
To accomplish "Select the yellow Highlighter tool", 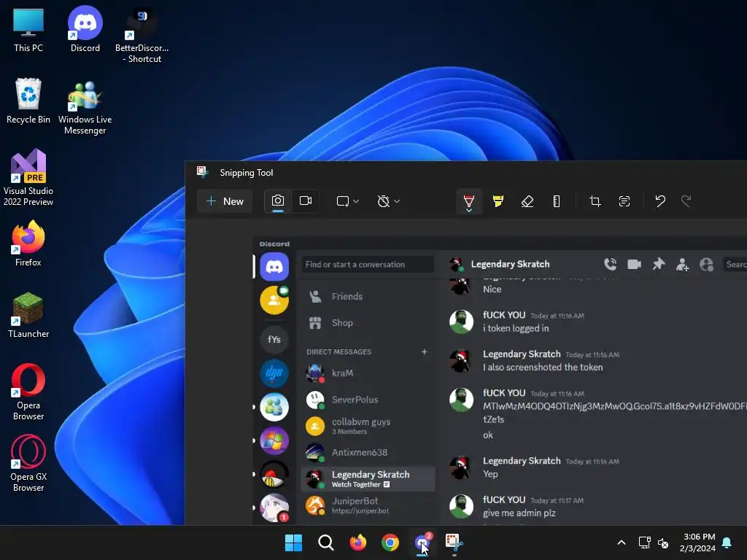I will pyautogui.click(x=498, y=201).
